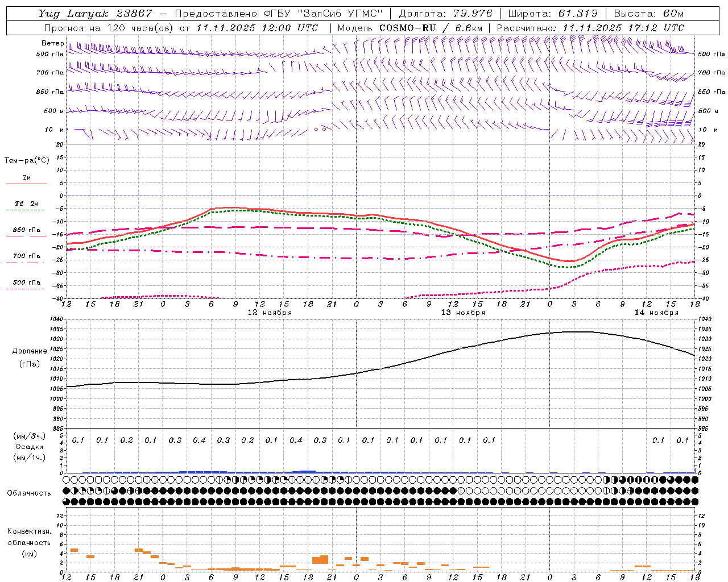Click the '13 ноября' date label
The width and height of the screenshot is (728, 582).
coord(463,313)
